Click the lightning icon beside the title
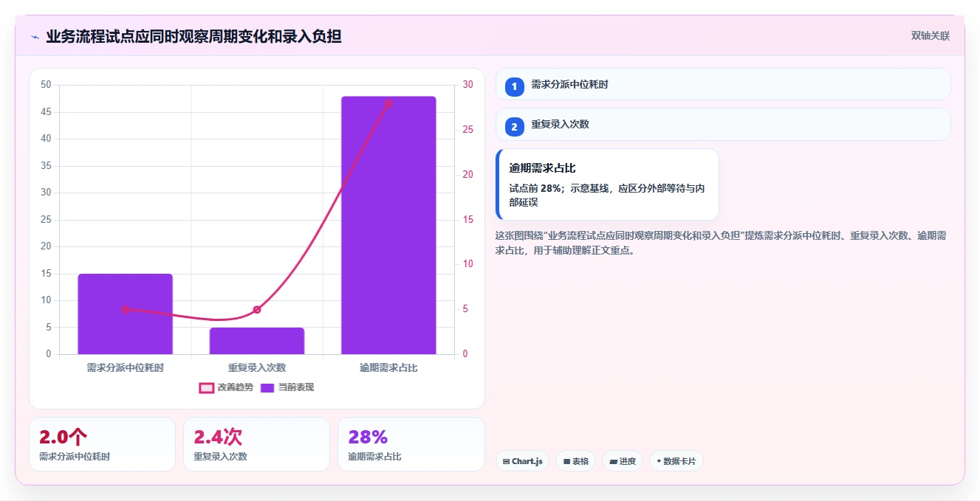This screenshot has height=501, width=980. [35, 37]
